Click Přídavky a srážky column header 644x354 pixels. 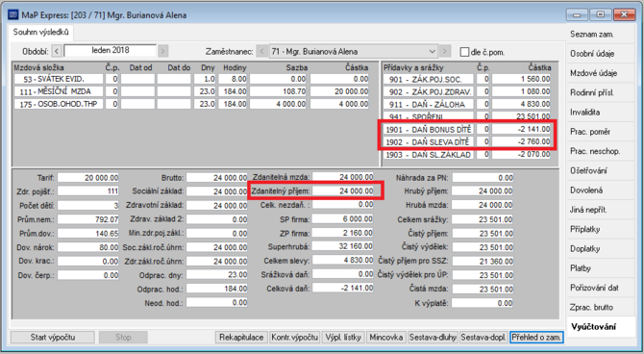tap(413, 68)
